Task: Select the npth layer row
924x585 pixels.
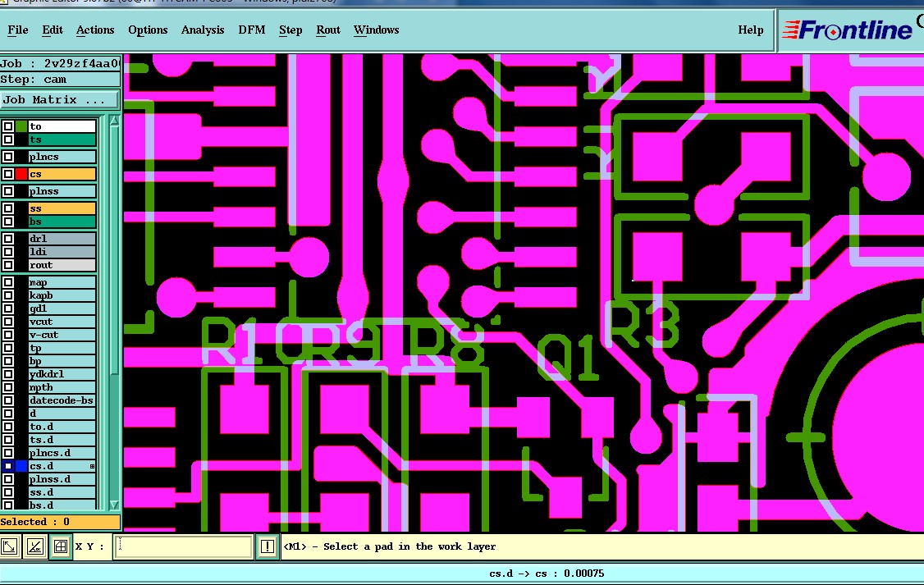Action: coord(62,387)
